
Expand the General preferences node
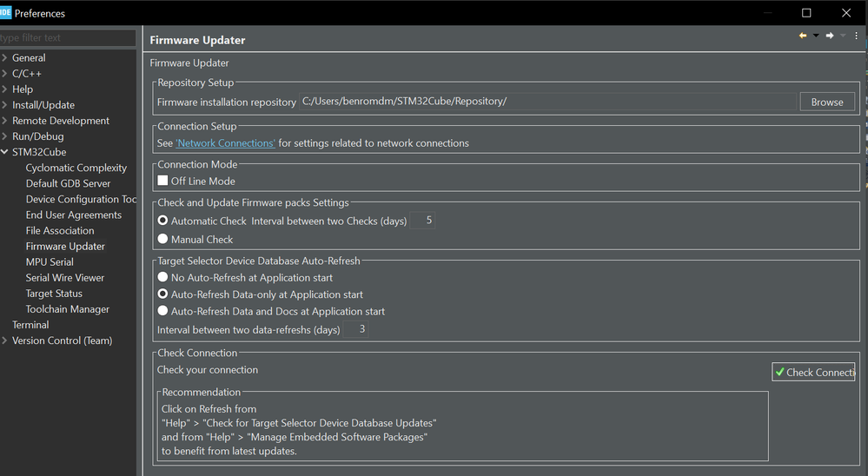click(5, 58)
